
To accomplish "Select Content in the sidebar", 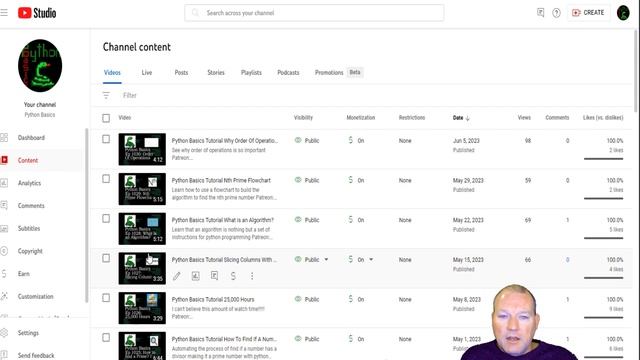I will click(28, 160).
